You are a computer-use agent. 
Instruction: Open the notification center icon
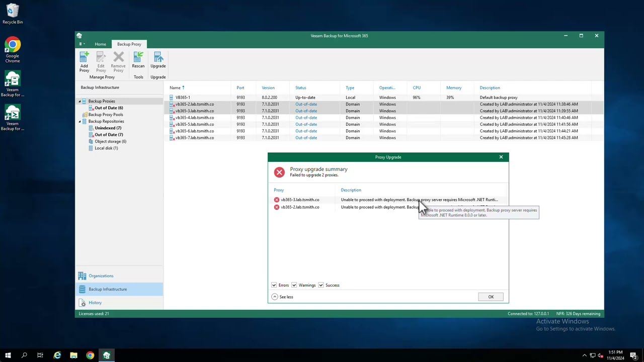click(x=633, y=355)
